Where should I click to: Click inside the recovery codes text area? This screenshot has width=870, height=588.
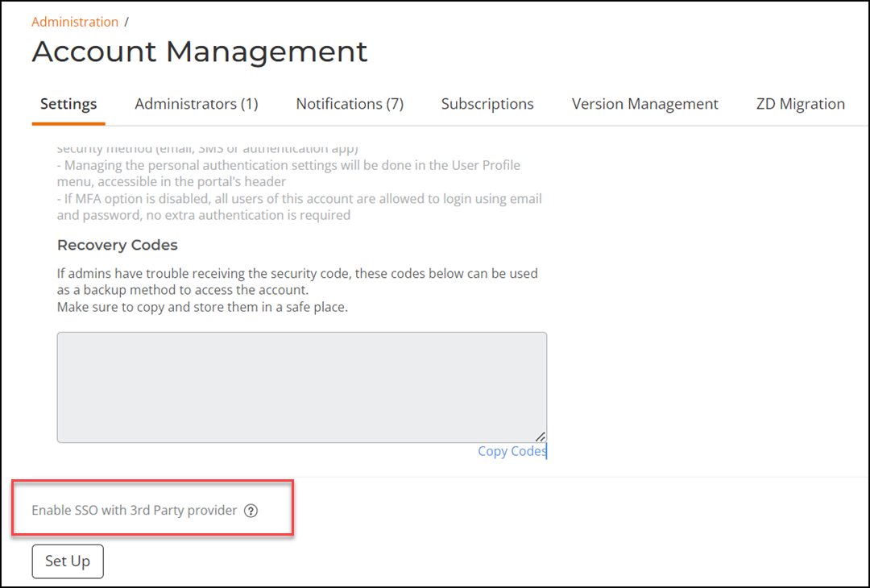(301, 387)
